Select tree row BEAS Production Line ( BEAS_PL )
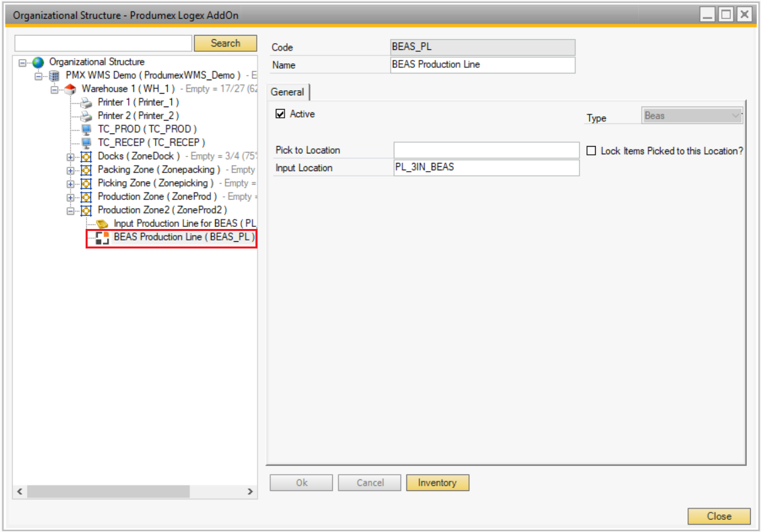Viewport: 761px width, 532px height. click(x=184, y=238)
